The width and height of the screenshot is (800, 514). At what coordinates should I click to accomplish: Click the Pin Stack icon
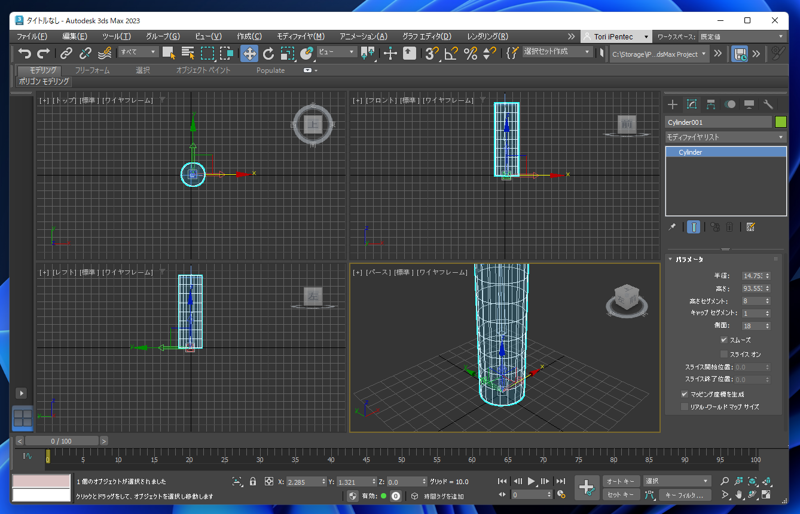tap(672, 227)
